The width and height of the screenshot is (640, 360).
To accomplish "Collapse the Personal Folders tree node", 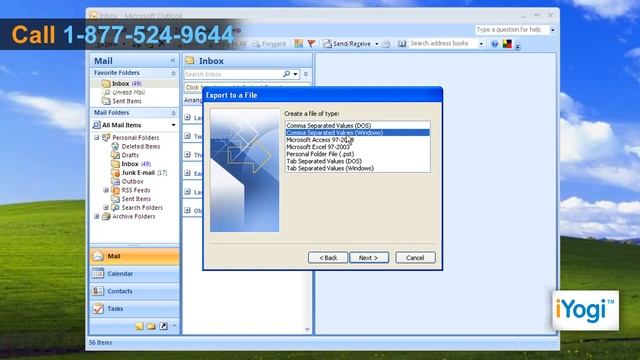I will click(97, 138).
